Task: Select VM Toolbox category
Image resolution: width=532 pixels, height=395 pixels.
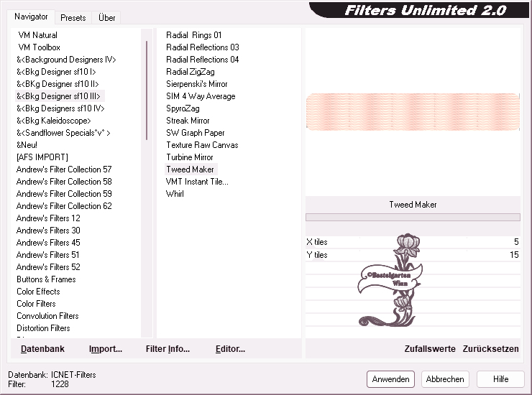Action: [39, 47]
